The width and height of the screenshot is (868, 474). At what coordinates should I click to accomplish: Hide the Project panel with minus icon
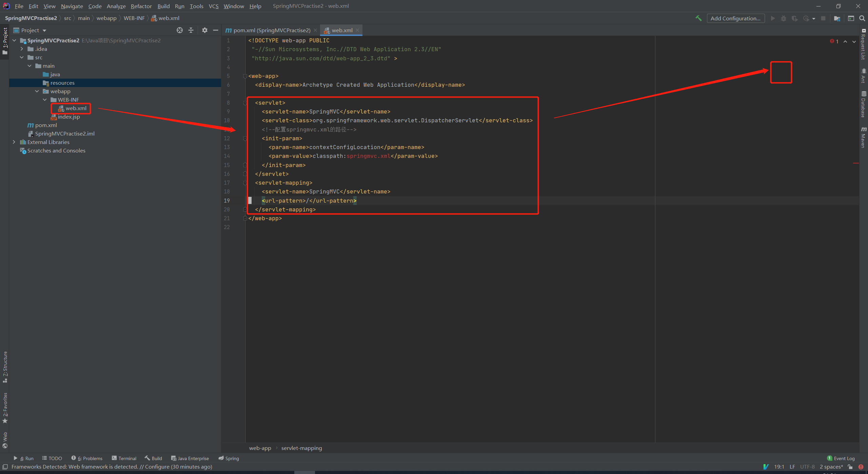click(x=216, y=30)
